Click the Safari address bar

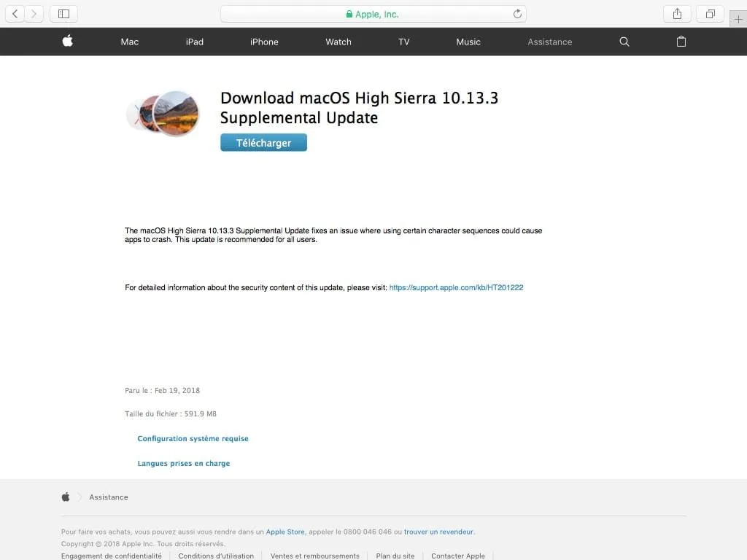click(373, 13)
